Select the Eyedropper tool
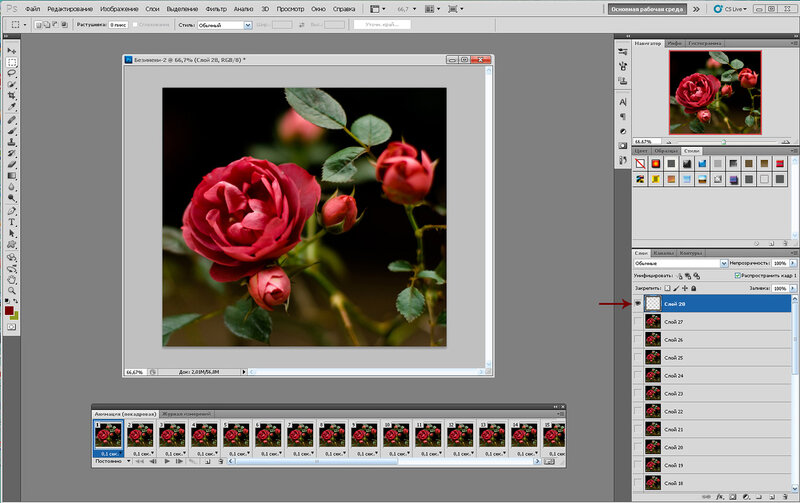Viewport: 800px width, 503px height. [11, 107]
